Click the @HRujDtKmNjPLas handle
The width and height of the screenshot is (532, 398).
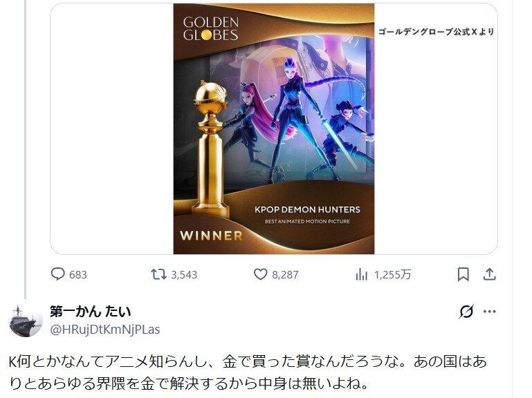coord(105,329)
